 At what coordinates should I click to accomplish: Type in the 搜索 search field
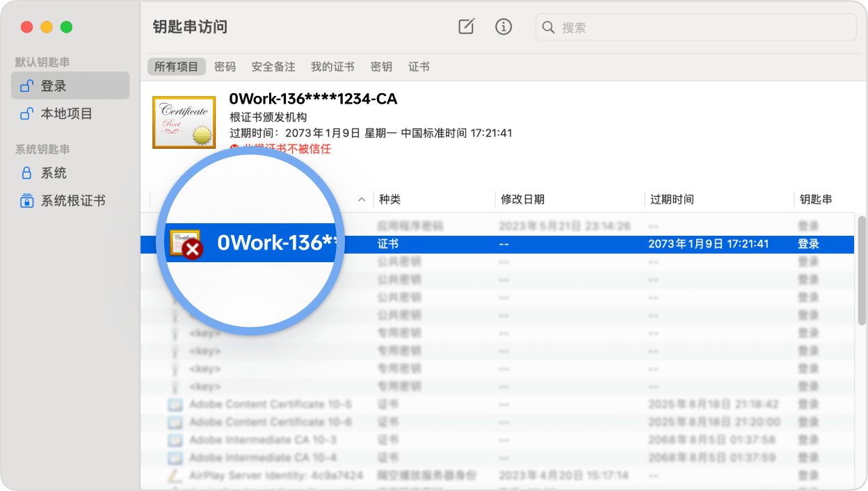click(x=702, y=27)
